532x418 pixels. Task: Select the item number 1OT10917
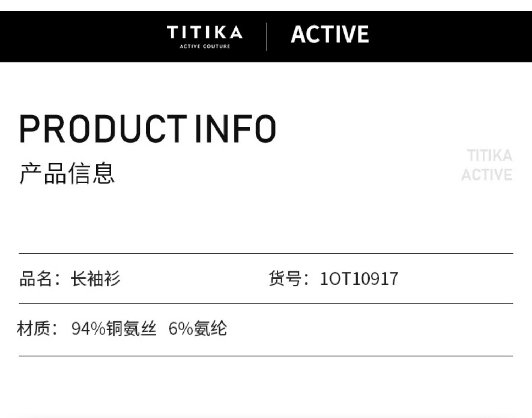point(359,279)
